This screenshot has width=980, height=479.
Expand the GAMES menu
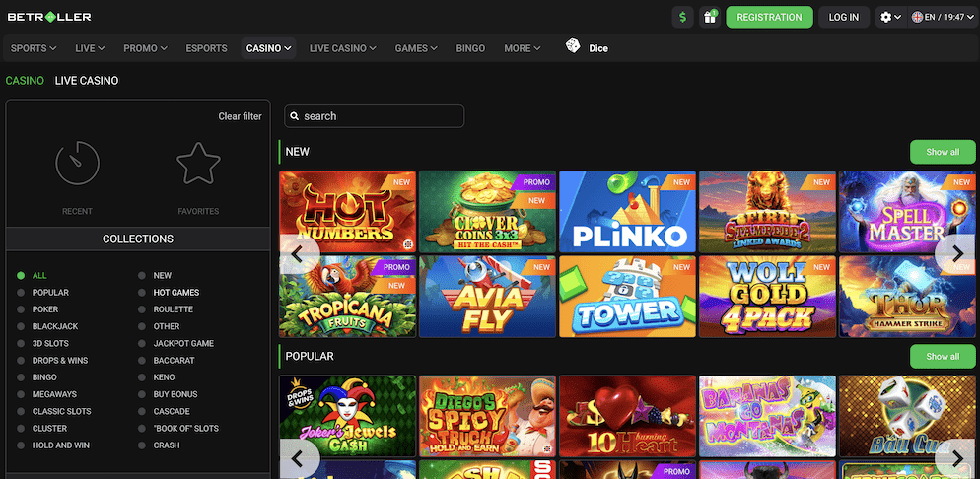coord(416,48)
